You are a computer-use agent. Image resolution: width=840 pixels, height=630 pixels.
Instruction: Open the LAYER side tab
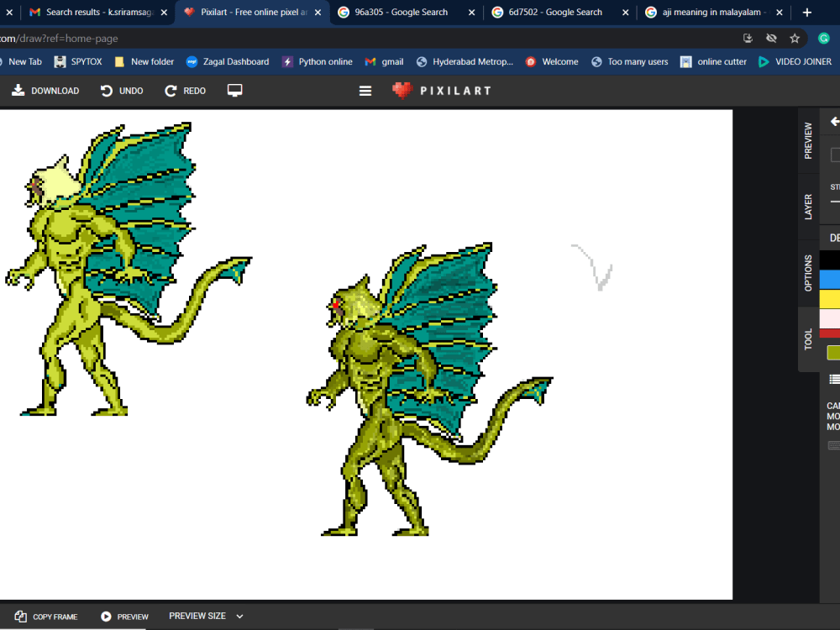[x=808, y=207]
